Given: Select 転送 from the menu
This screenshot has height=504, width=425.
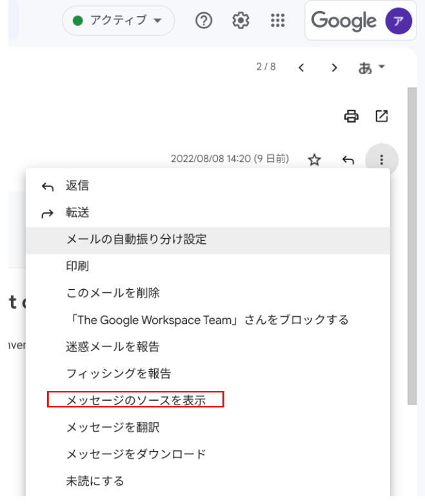Looking at the screenshot, I should click(208, 213).
